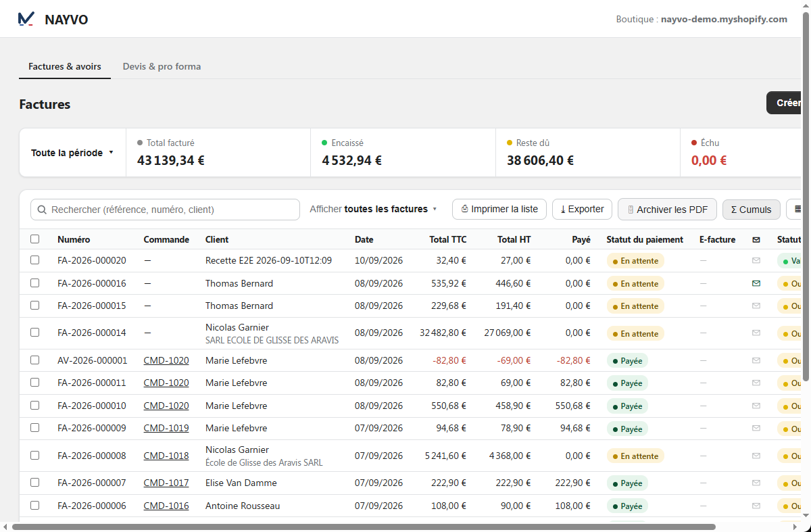Click the Exporter button with the down arrow

[x=583, y=210]
